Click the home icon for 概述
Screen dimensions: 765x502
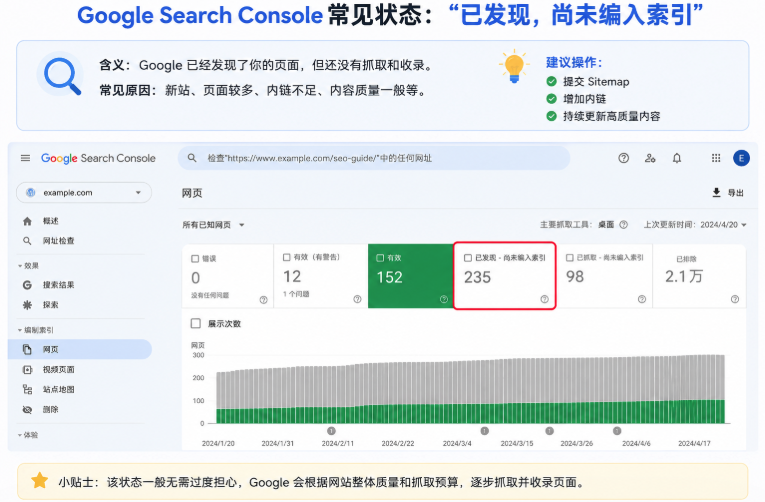27,221
